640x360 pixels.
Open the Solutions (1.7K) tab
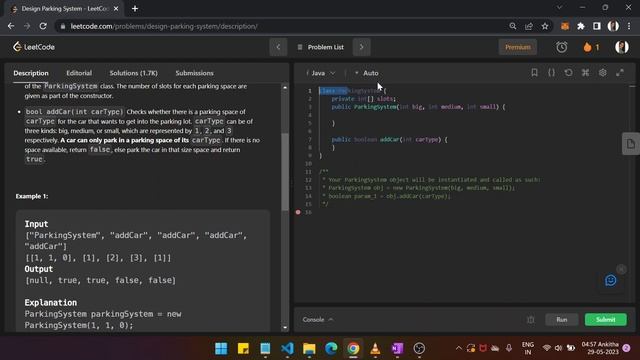133,73
